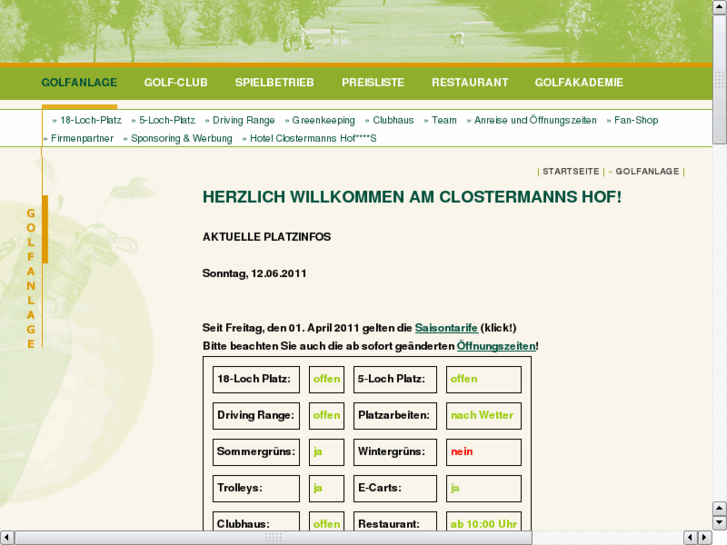
Task: Open the SPIELBETRIEB menu item
Action: pos(274,83)
